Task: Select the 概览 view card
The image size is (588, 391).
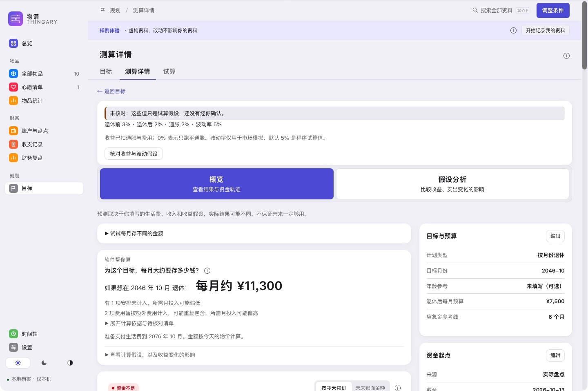Action: (217, 184)
